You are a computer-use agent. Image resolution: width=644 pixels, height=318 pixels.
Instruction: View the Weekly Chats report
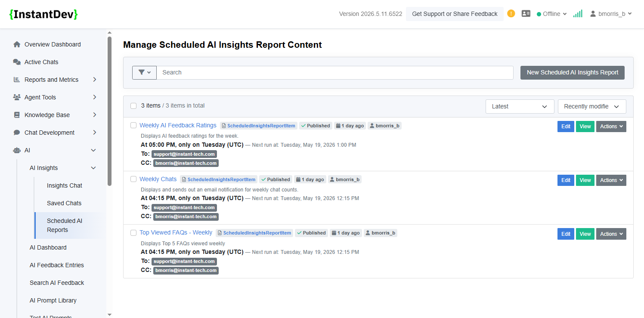pyautogui.click(x=585, y=180)
